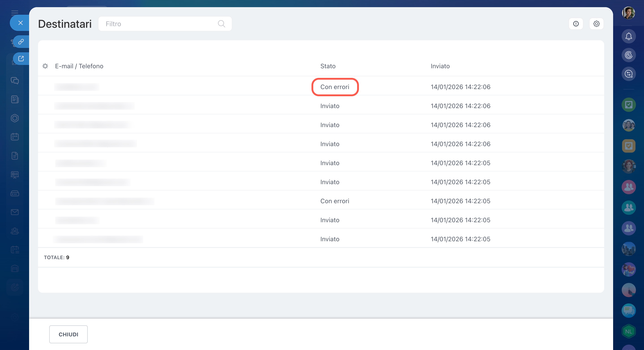The height and width of the screenshot is (350, 644).
Task: Sort by E-mail / Telefono column header
Action: point(79,66)
